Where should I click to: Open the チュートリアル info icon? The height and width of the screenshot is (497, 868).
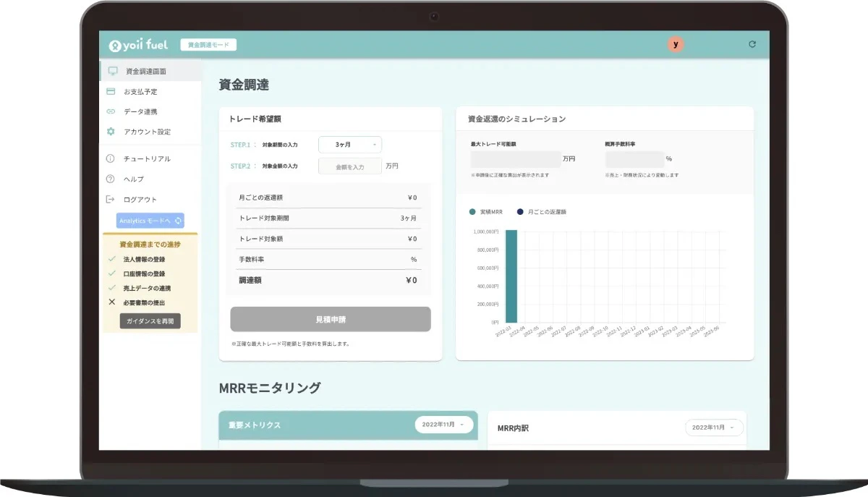click(x=112, y=158)
